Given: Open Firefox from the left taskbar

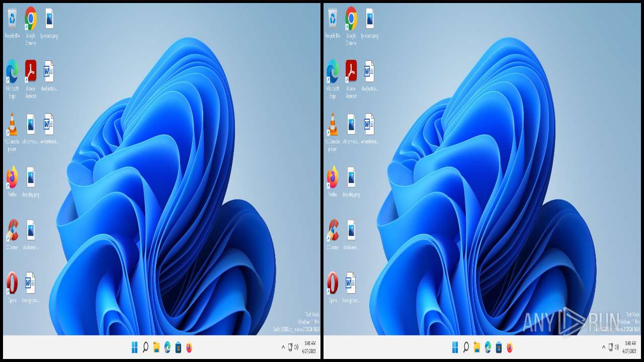Looking at the screenshot, I should click(189, 347).
